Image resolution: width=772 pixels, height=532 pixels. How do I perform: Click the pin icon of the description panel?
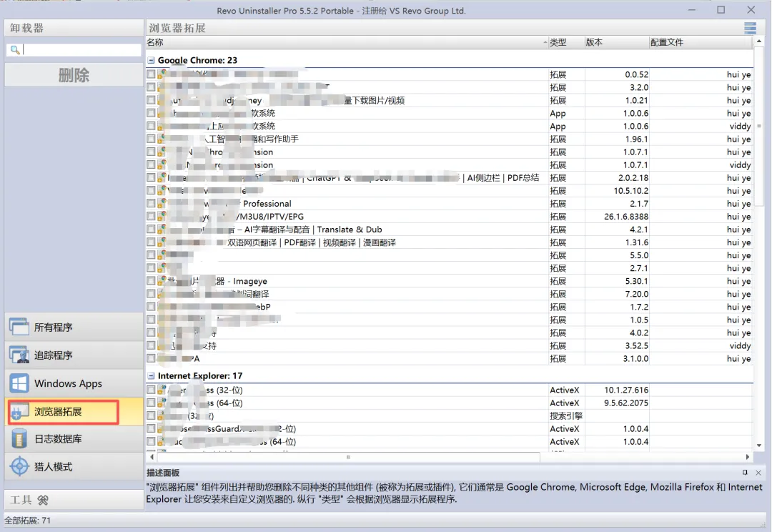[745, 473]
